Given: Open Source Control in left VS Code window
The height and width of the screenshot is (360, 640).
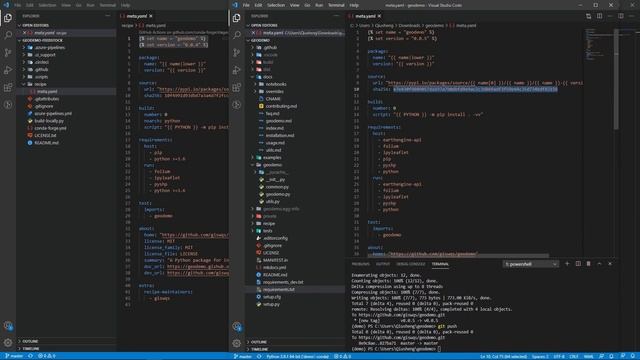Looking at the screenshot, I should click(x=8, y=53).
